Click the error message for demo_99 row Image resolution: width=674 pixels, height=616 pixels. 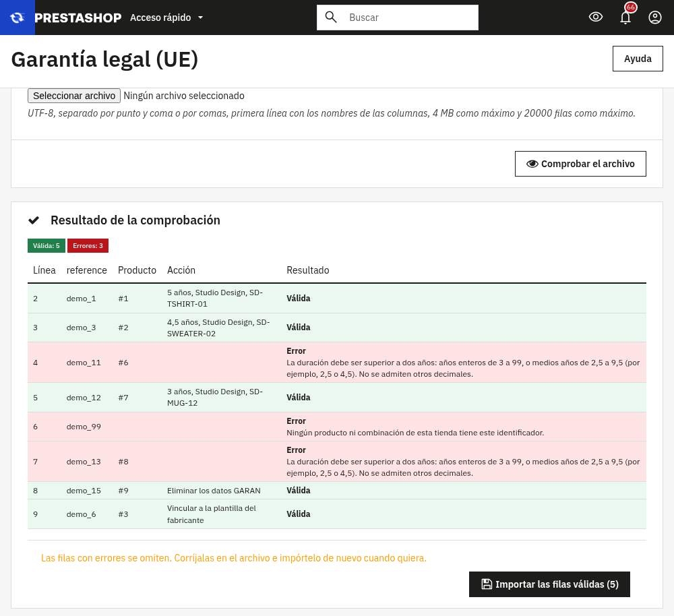point(415,433)
